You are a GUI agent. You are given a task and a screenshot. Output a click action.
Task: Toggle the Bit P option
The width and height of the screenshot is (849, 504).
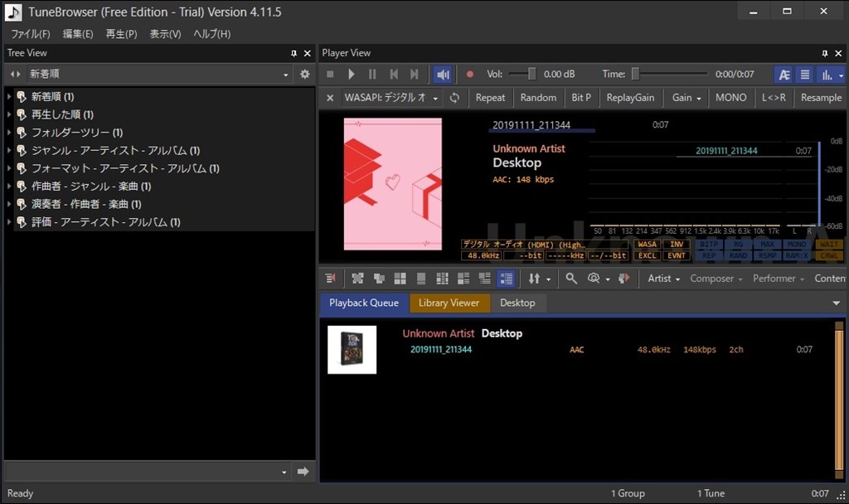[581, 98]
